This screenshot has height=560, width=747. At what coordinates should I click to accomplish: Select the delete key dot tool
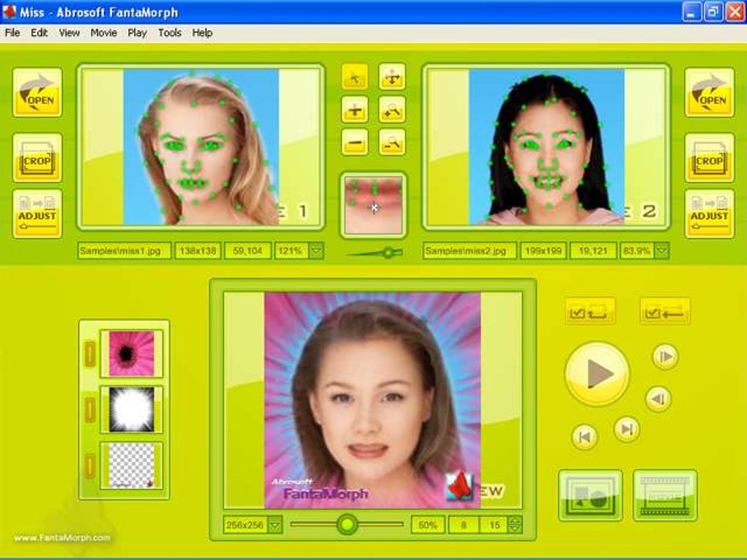click(354, 142)
